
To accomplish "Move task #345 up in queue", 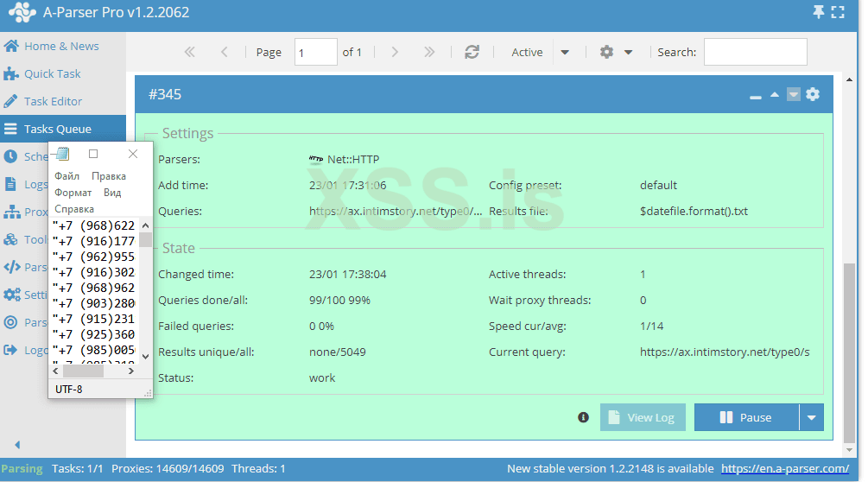I will (775, 95).
